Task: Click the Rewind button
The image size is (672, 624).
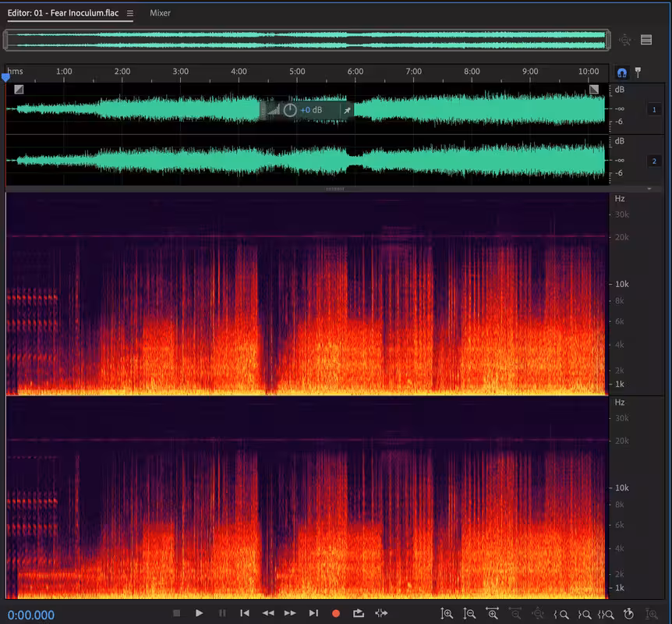Action: 268,613
